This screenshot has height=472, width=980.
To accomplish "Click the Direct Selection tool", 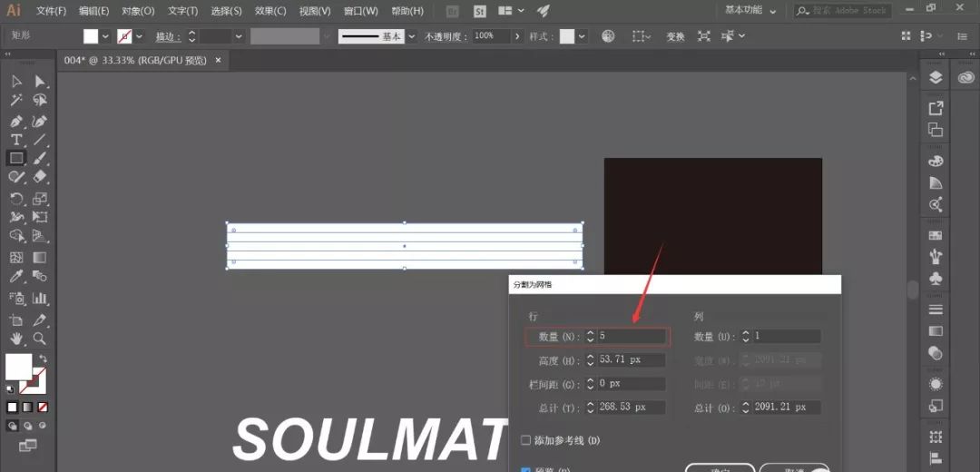I will 40,82.
